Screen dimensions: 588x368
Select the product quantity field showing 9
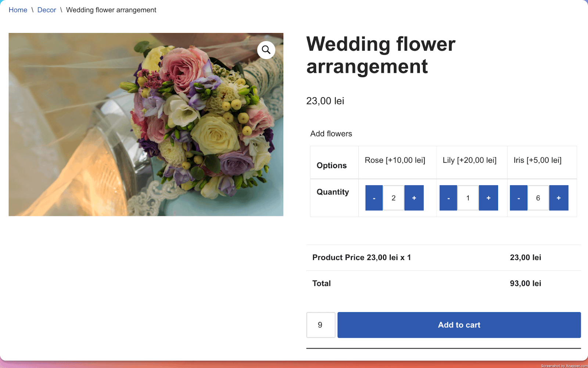[320, 325]
